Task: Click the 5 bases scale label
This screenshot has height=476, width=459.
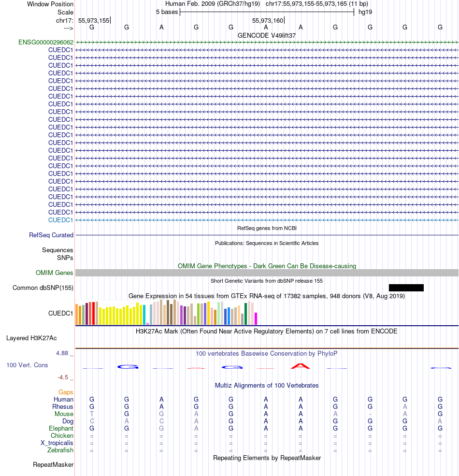Action: (x=167, y=12)
